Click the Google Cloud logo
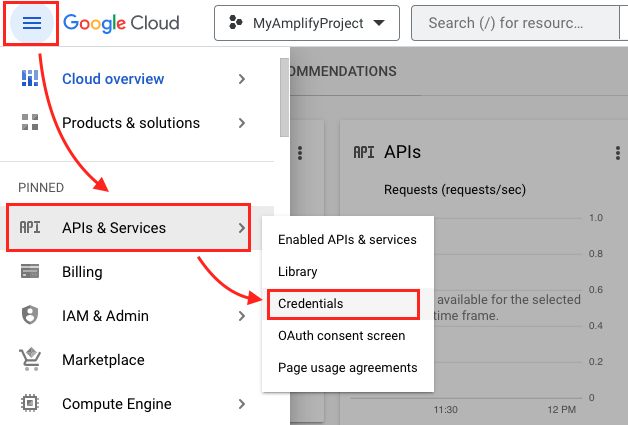Viewport: 628px width, 425px height. click(x=121, y=23)
